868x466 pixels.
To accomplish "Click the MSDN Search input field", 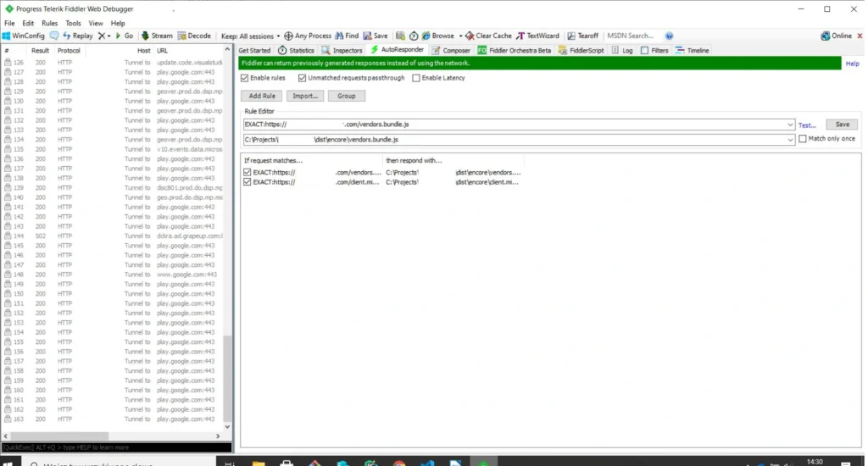I will tap(633, 36).
